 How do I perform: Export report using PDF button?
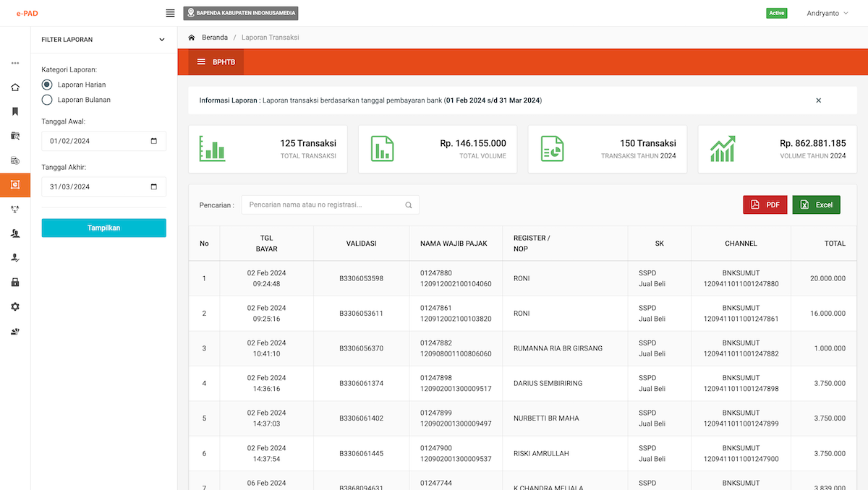pyautogui.click(x=765, y=205)
